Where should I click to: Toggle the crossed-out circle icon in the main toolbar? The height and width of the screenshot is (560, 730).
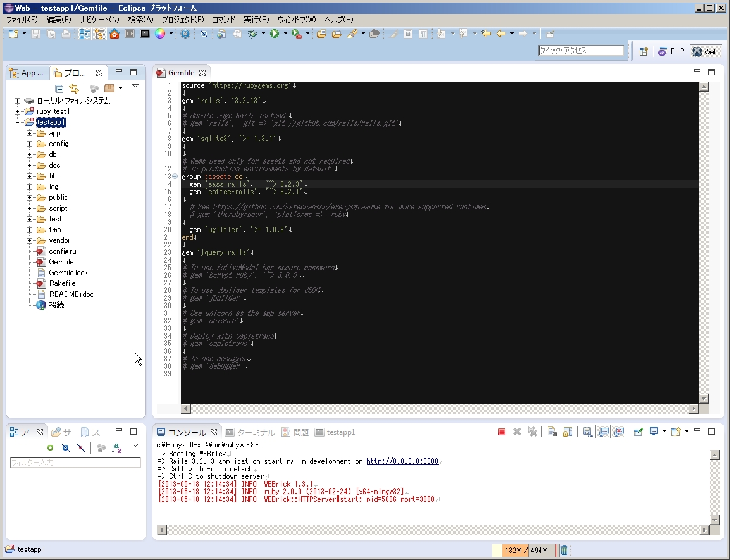[204, 34]
